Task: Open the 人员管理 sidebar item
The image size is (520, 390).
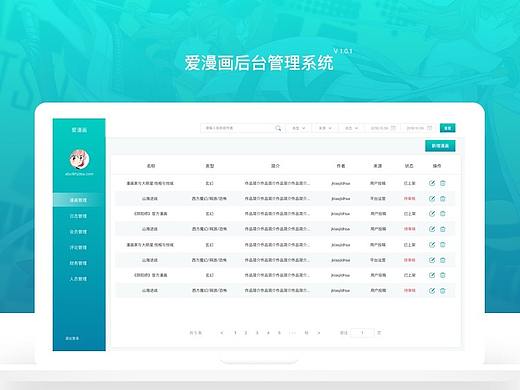Action: [79, 279]
